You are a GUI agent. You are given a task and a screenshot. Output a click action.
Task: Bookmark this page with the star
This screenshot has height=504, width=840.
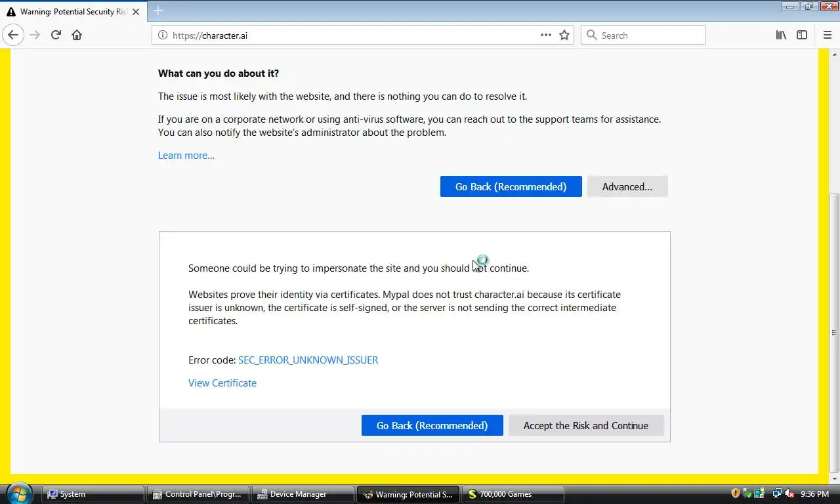click(x=564, y=35)
